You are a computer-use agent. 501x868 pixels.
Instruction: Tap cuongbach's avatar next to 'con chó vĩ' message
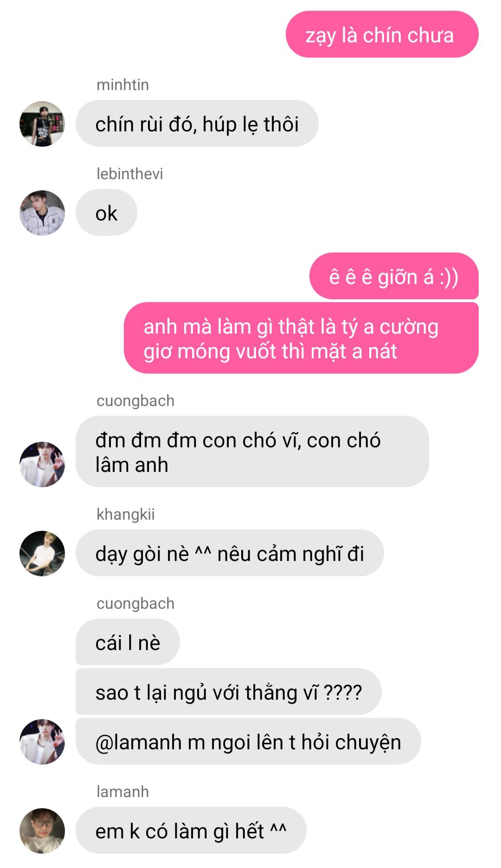point(42,464)
